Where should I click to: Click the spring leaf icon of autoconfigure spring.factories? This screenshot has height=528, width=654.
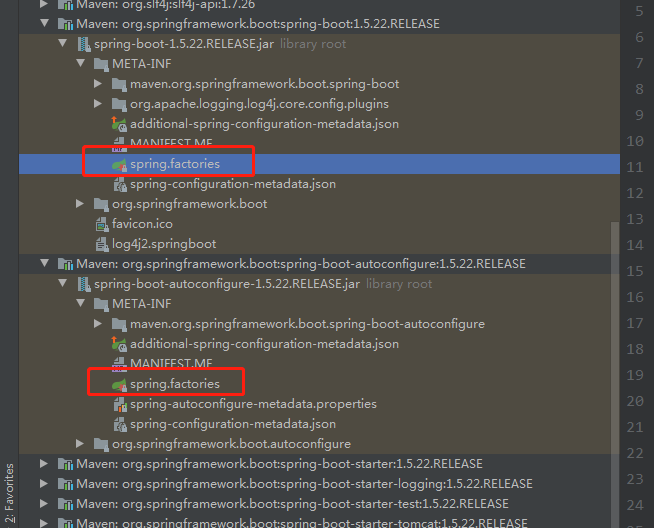119,385
